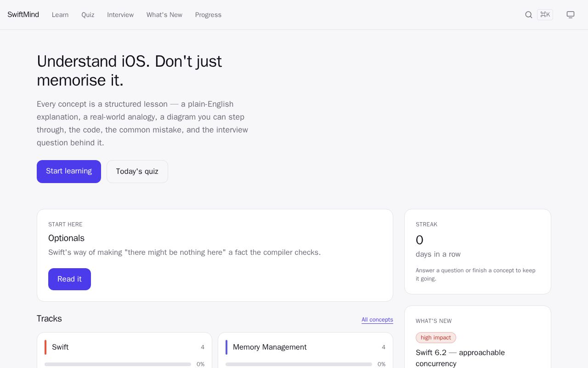View the Progress page
The image size is (588, 368).
pyautogui.click(x=208, y=15)
